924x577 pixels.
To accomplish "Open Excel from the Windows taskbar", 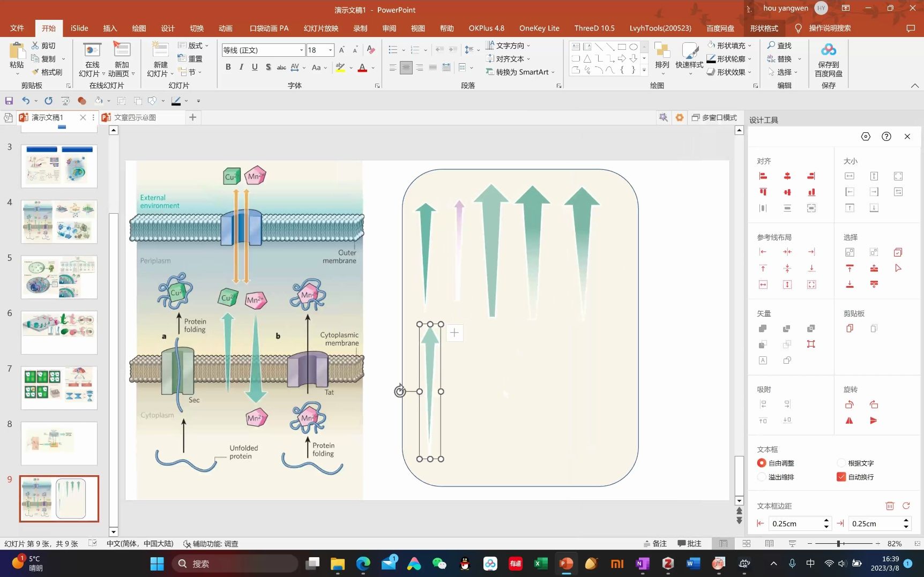I will click(x=541, y=564).
